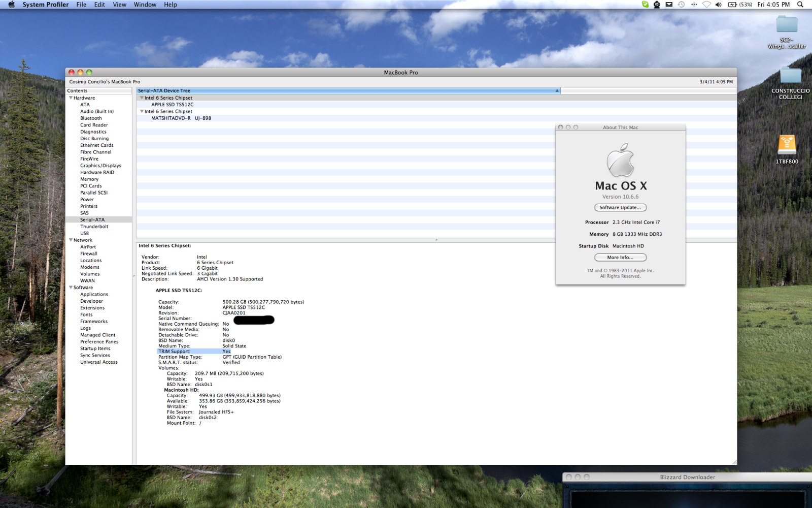
Task: Click the AirPort Wi-Fi icon in menu bar
Action: click(706, 5)
